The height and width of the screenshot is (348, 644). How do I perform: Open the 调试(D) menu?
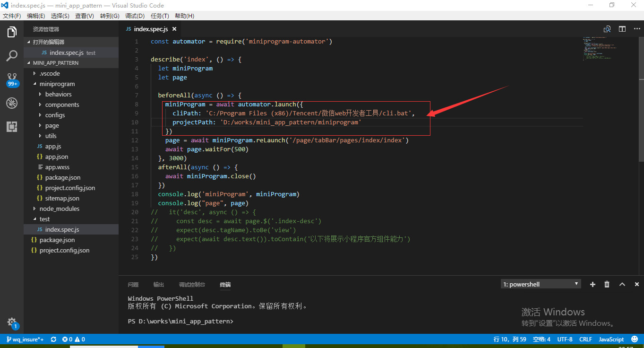click(135, 16)
